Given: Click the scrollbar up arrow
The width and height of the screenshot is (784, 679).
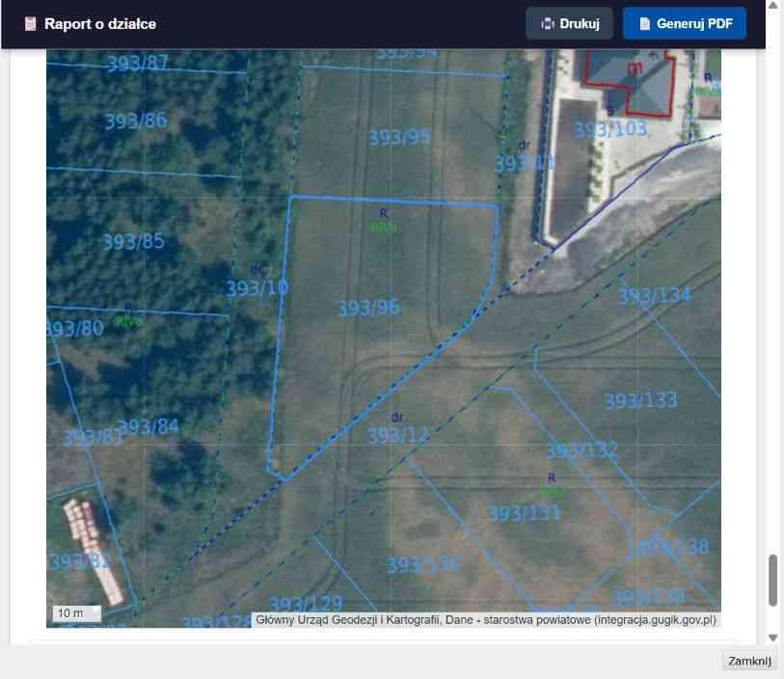Looking at the screenshot, I should click(x=773, y=5).
